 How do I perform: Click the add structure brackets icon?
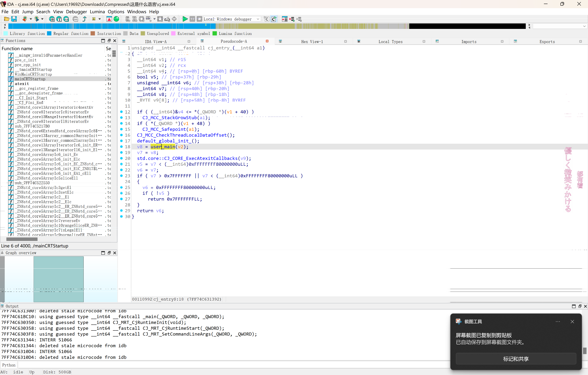point(142,19)
